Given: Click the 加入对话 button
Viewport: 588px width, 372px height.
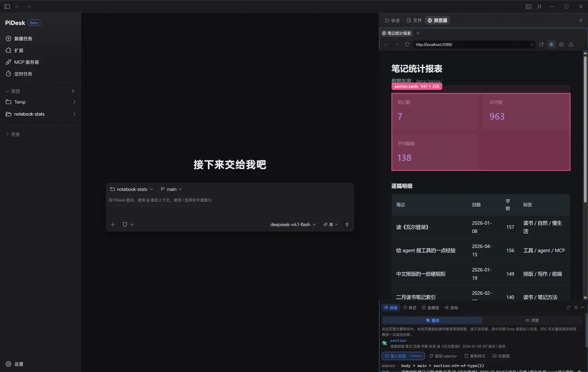Looking at the screenshot, I should (403, 356).
